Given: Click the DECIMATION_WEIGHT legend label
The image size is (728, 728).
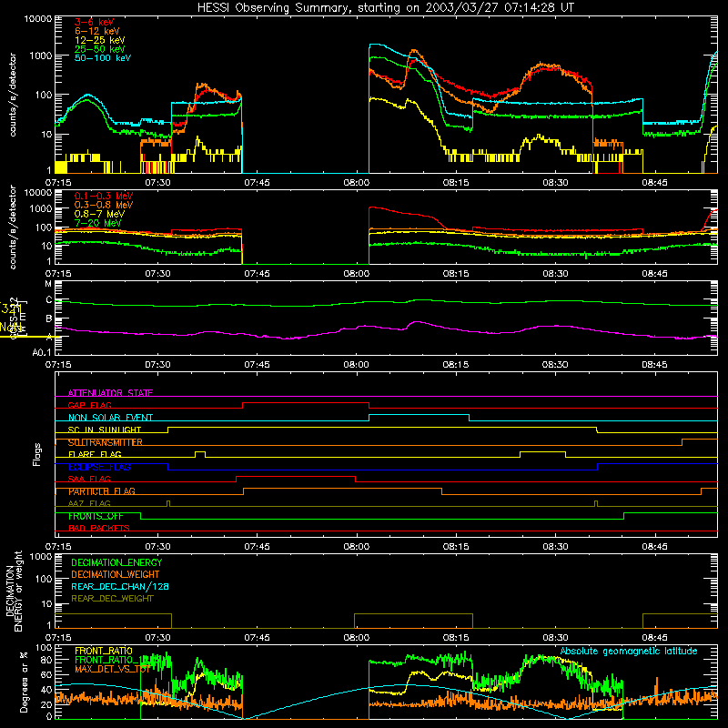Looking at the screenshot, I should [x=116, y=574].
